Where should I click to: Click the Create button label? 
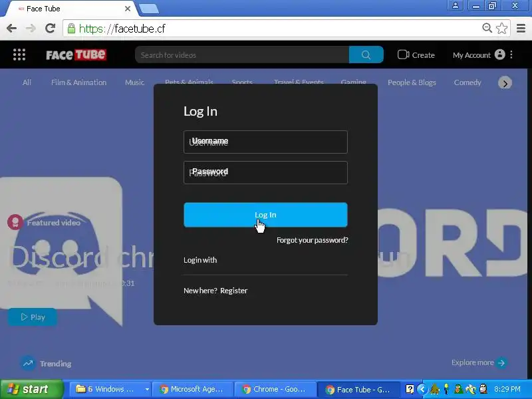tap(423, 55)
